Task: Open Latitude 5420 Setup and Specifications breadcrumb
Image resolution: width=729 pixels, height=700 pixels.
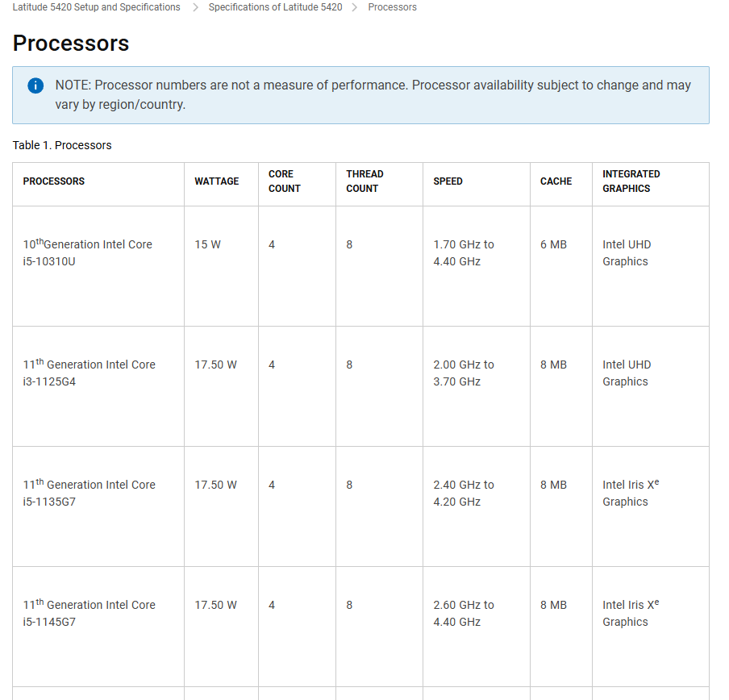Action: 96,7
